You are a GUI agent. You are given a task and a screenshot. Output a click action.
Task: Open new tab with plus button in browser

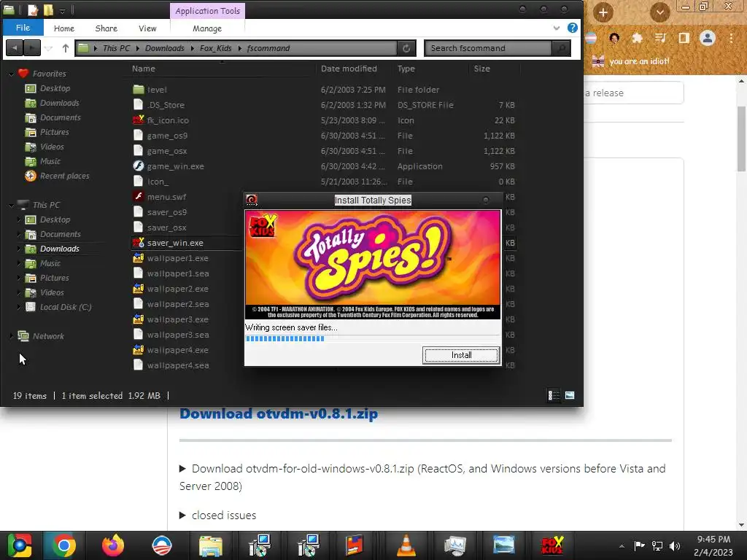603,12
